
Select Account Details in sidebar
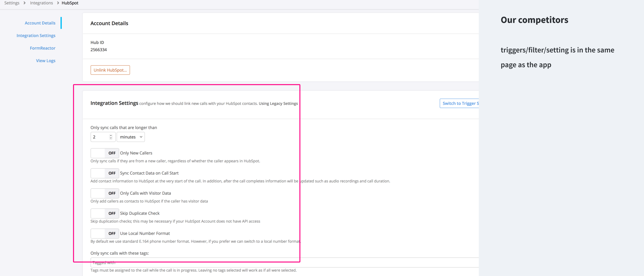pyautogui.click(x=40, y=23)
